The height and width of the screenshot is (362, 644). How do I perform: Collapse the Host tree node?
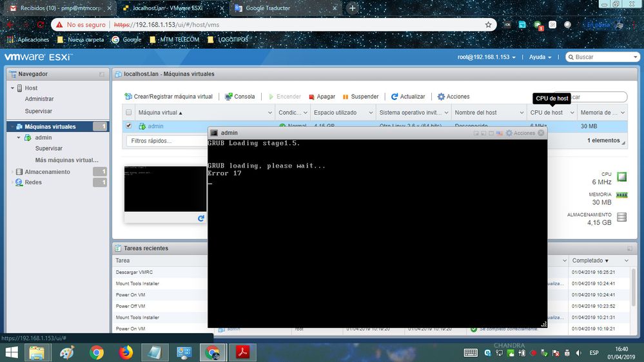point(12,88)
